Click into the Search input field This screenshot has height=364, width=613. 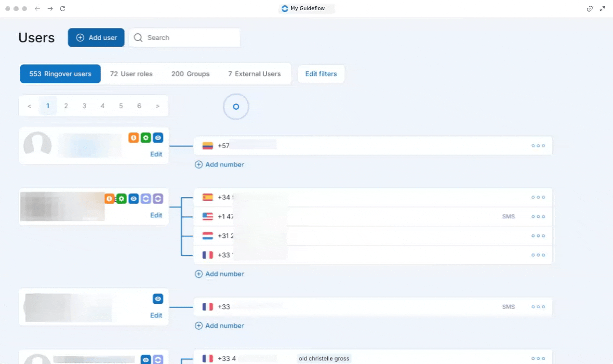click(x=185, y=38)
